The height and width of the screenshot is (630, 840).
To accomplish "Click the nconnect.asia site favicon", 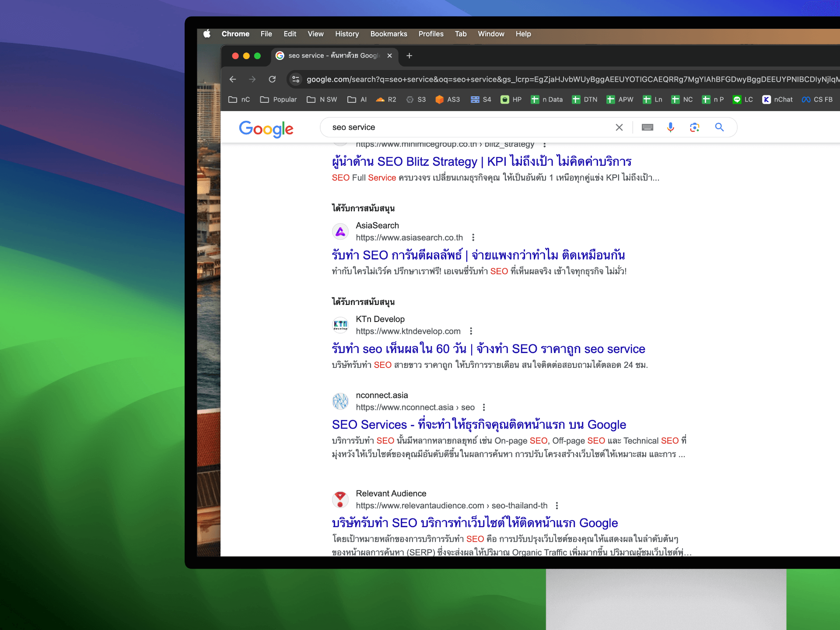I will (x=340, y=401).
